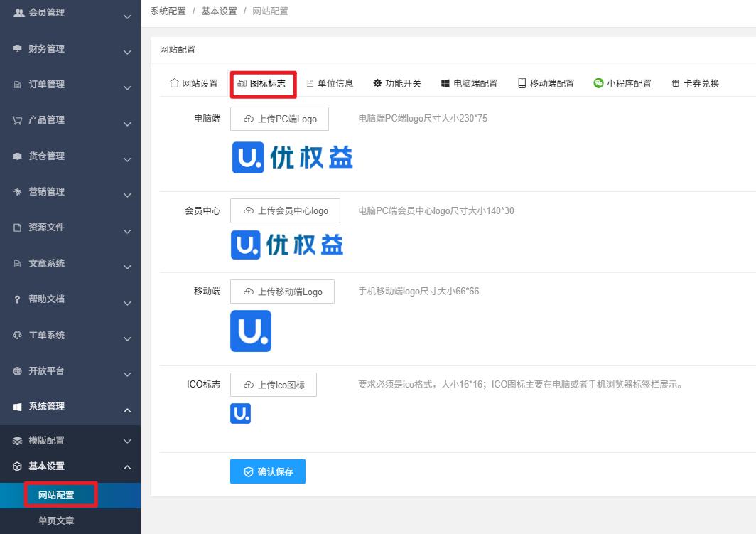The width and height of the screenshot is (756, 534).
Task: Click the 货仓管理 sidebar icon
Action: pyautogui.click(x=17, y=156)
